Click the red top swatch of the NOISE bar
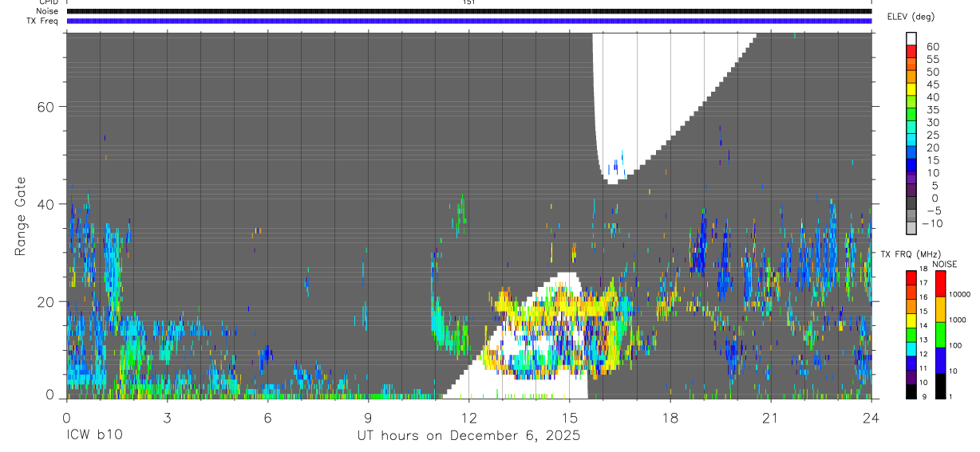The image size is (980, 452). [940, 282]
